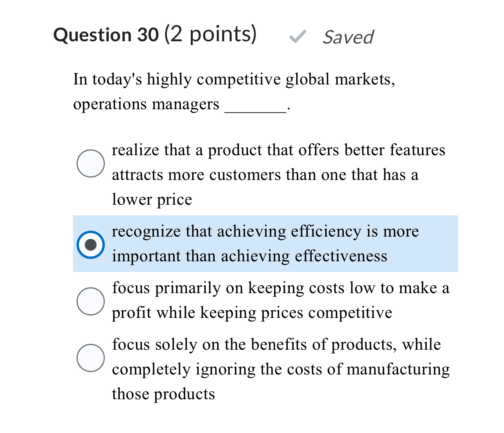Click the third answer's radio circle

[91, 301]
